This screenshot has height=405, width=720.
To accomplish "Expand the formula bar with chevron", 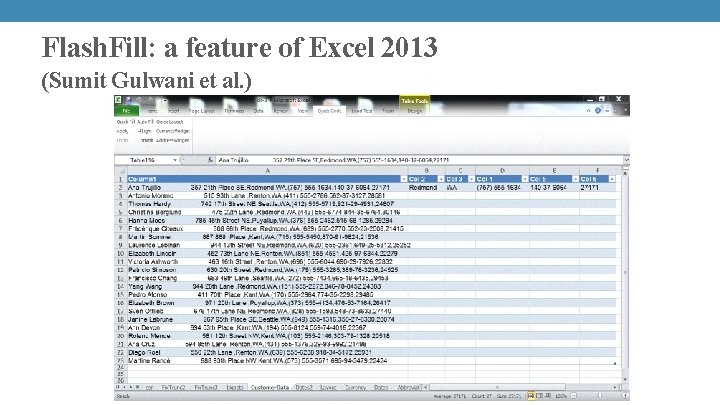I will [x=626, y=160].
